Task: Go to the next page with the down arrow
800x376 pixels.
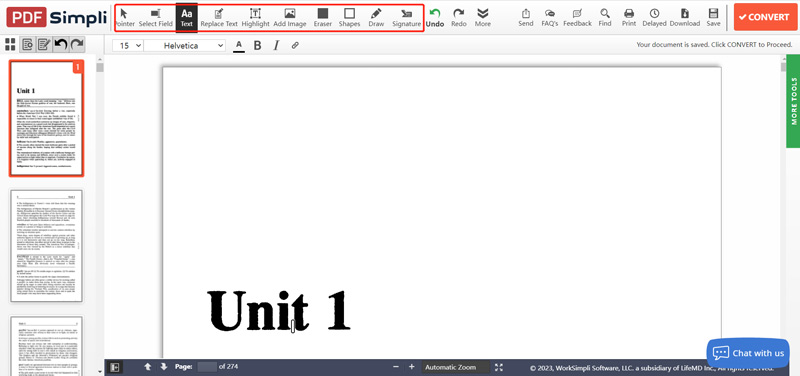Action: coord(164,366)
